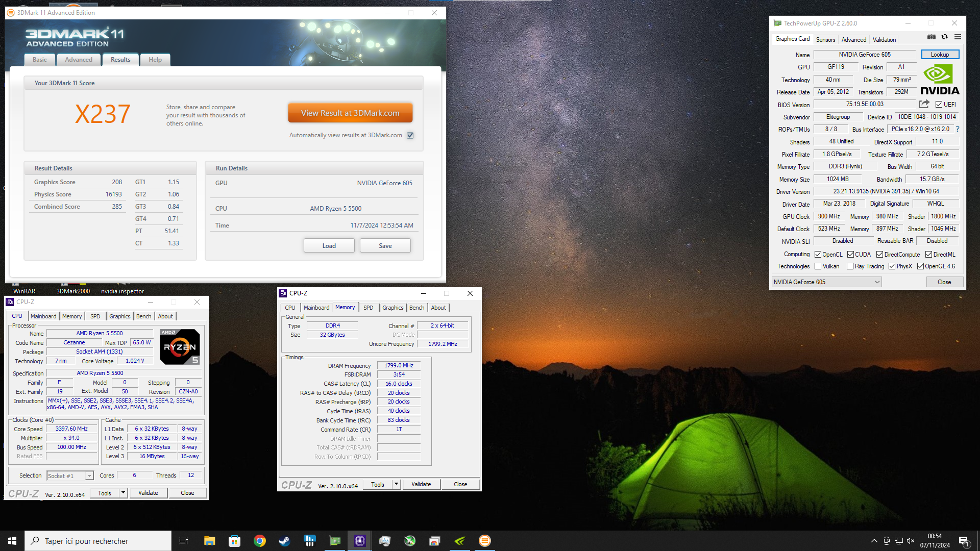Click Tools button in left CPU-Z window
Viewport: 980px width, 551px height.
click(105, 493)
